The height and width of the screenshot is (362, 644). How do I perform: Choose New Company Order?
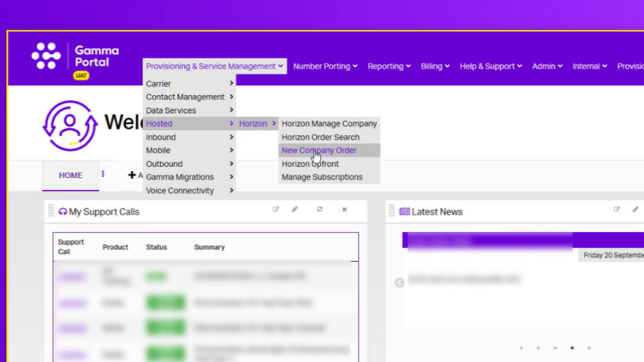click(329, 151)
